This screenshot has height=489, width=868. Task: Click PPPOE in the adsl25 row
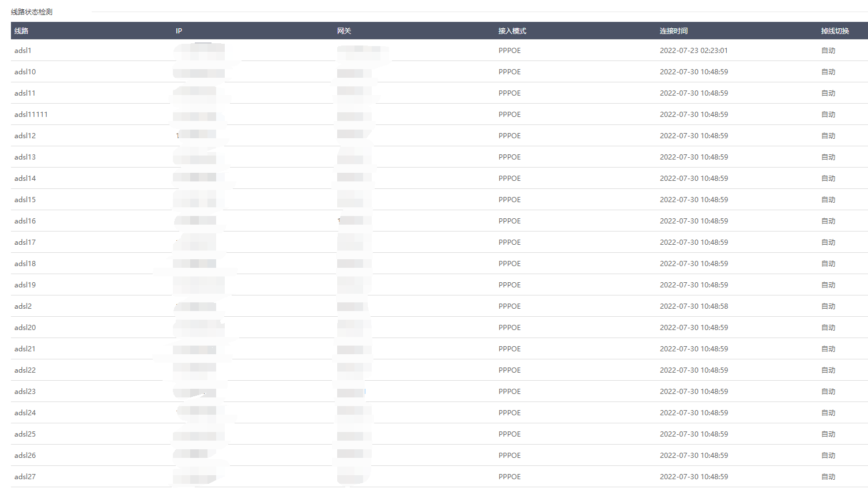tap(510, 434)
